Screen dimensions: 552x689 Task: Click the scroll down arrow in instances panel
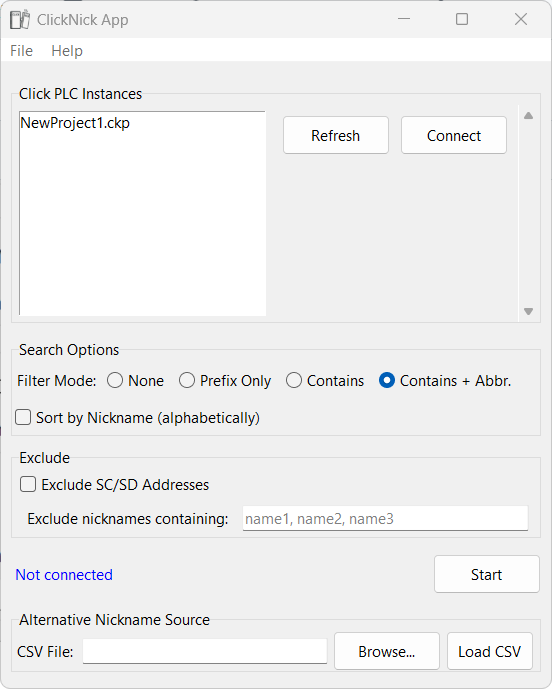tap(528, 311)
